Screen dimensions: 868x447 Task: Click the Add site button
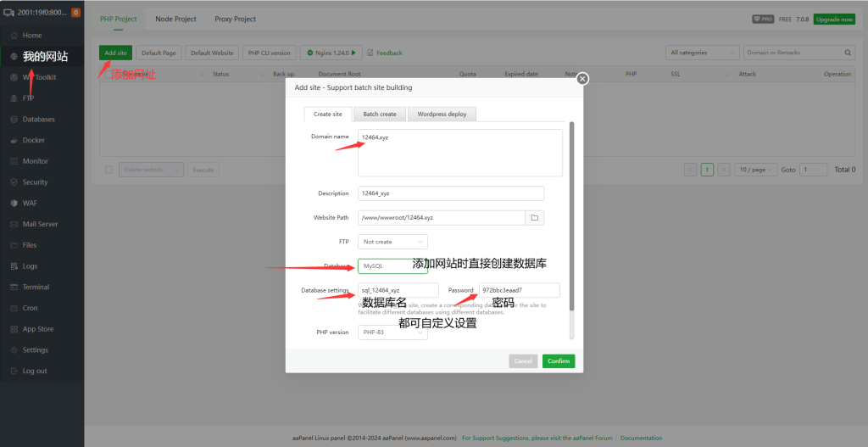pyautogui.click(x=115, y=53)
